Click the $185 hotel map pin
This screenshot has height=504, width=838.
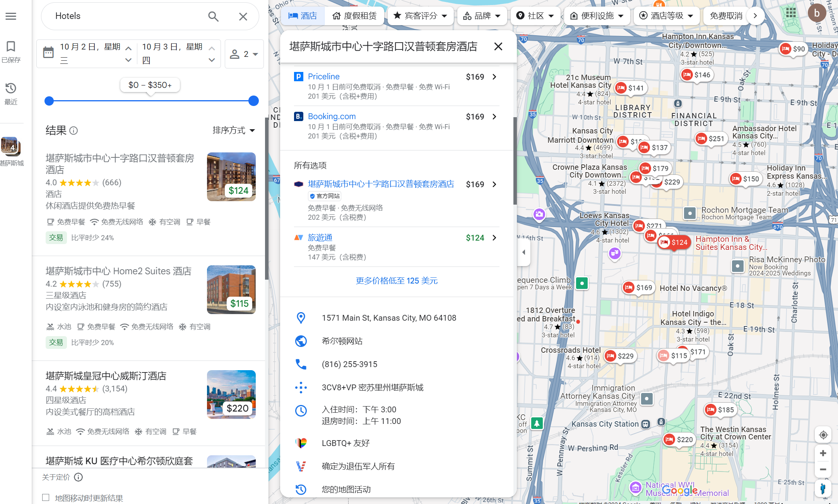point(720,410)
